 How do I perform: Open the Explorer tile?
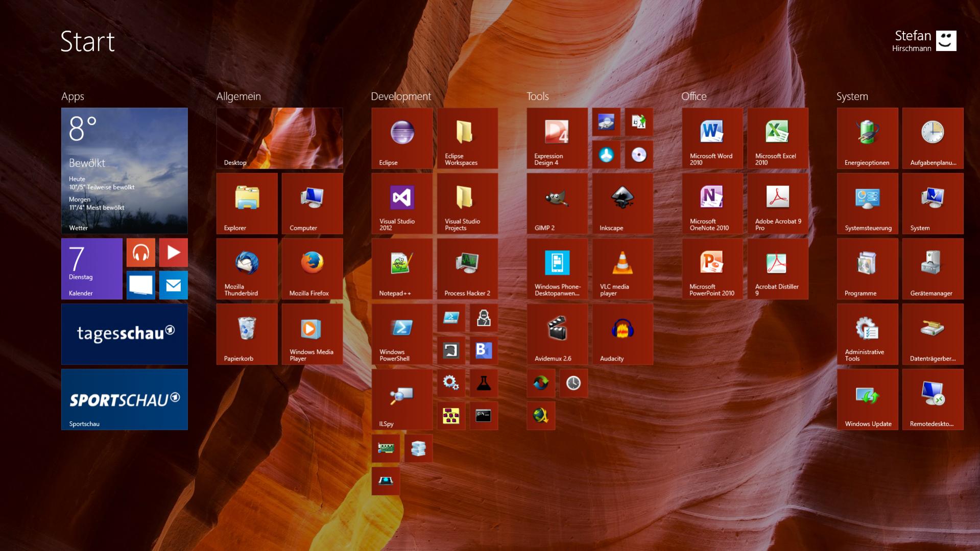pos(247,203)
